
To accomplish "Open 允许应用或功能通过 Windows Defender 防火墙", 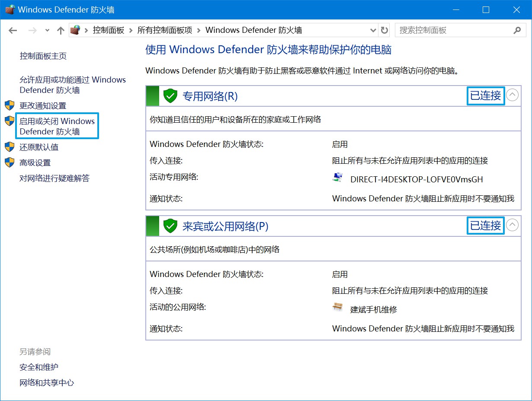I will coord(73,85).
